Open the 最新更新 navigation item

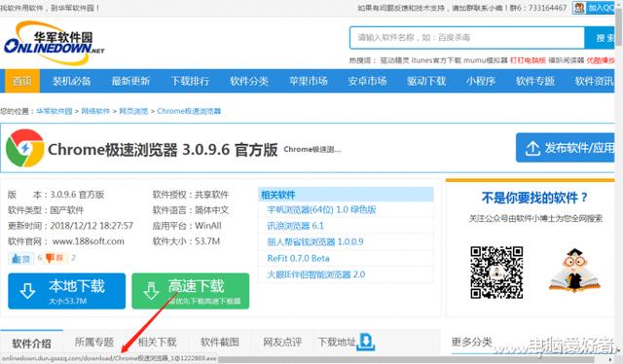point(130,81)
